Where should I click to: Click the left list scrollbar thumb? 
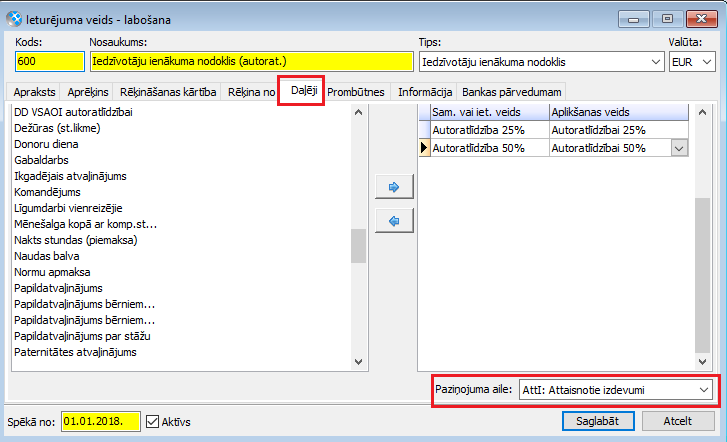[358, 246]
